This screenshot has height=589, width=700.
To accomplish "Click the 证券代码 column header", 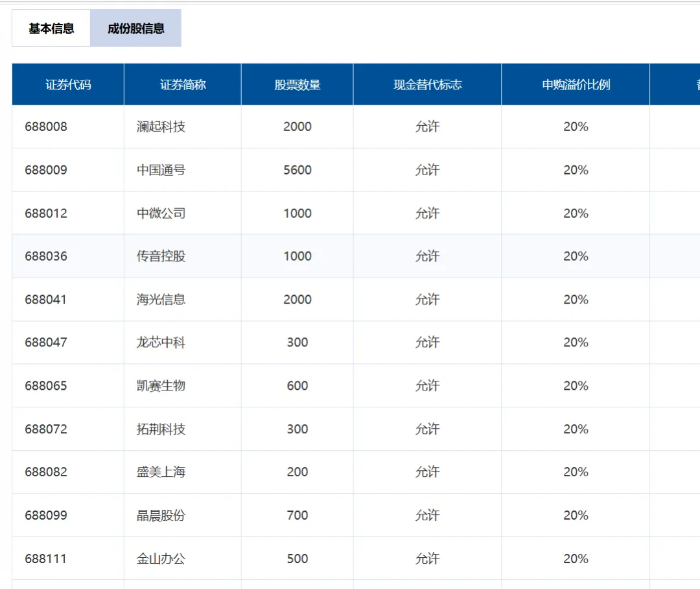I will 68,84.
